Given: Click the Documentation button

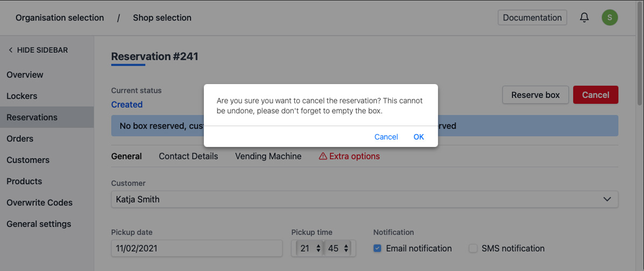Looking at the screenshot, I should pos(532,18).
